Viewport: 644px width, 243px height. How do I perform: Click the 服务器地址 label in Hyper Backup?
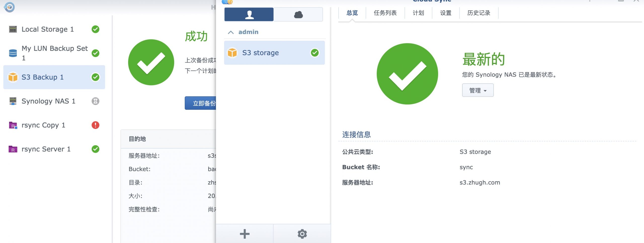(144, 156)
